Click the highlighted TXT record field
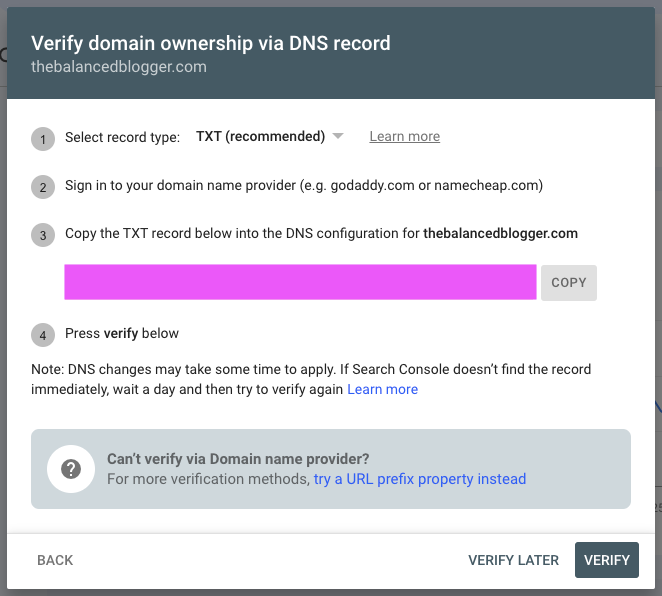The image size is (662, 596). pyautogui.click(x=300, y=282)
